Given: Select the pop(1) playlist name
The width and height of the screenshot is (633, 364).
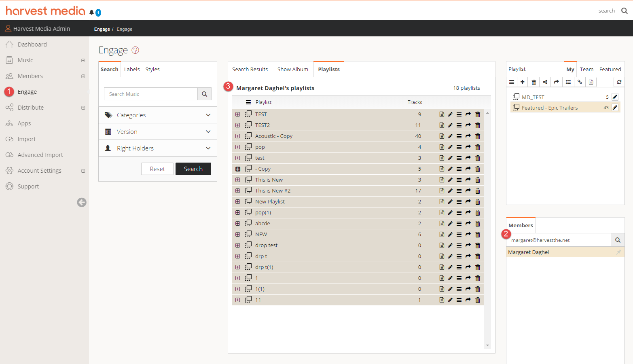Looking at the screenshot, I should 263,213.
